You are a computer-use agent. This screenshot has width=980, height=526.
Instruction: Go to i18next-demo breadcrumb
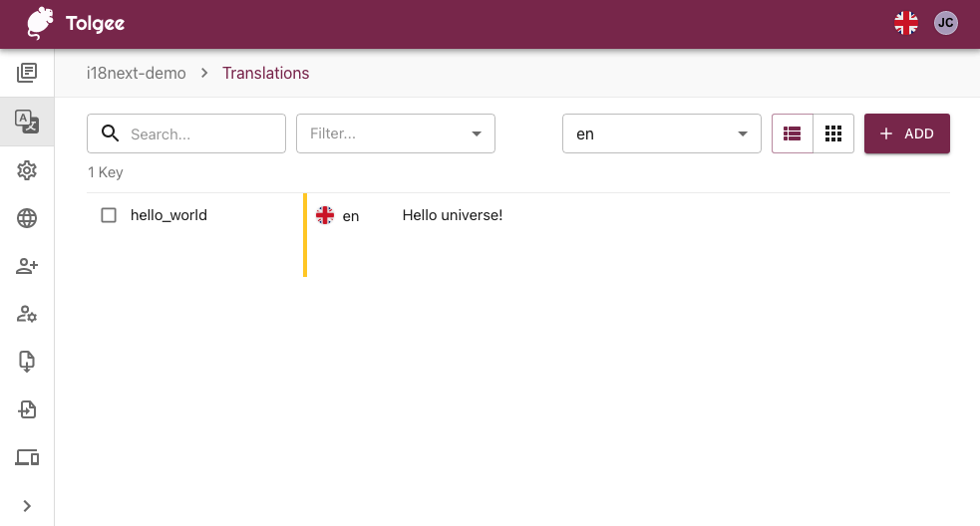pyautogui.click(x=137, y=73)
